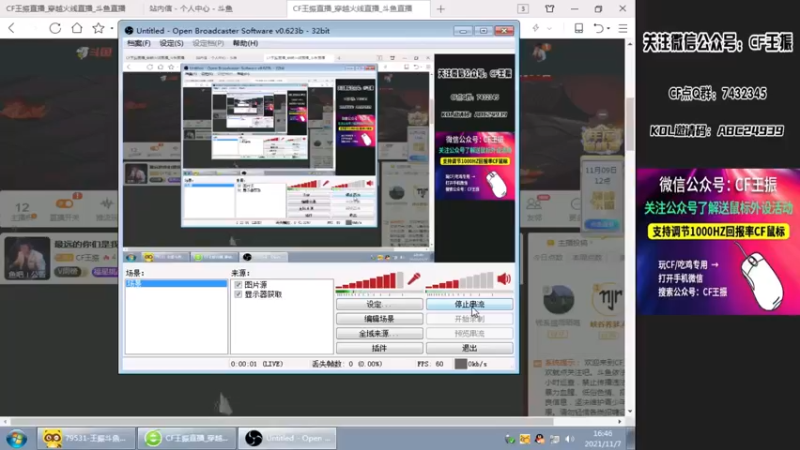Click the 插件 plugins button
The height and width of the screenshot is (450, 800).
pos(379,348)
